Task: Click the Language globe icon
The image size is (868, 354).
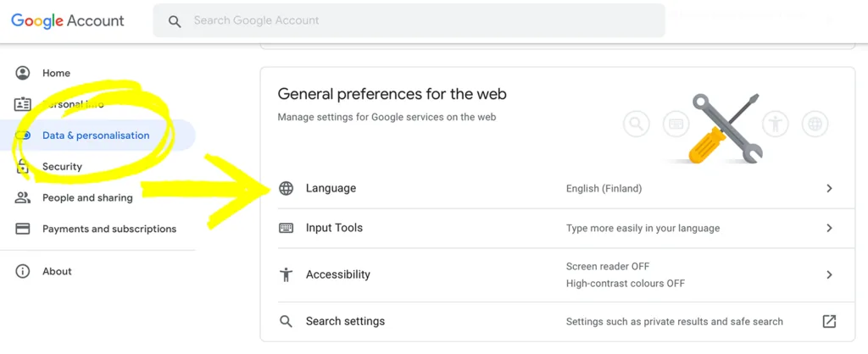Action: [x=287, y=189]
